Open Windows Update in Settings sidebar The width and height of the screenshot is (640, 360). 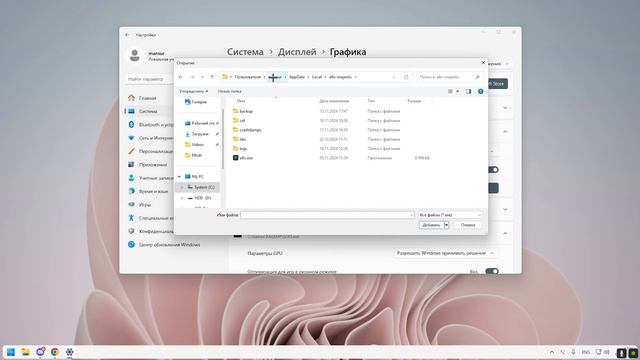pyautogui.click(x=164, y=244)
